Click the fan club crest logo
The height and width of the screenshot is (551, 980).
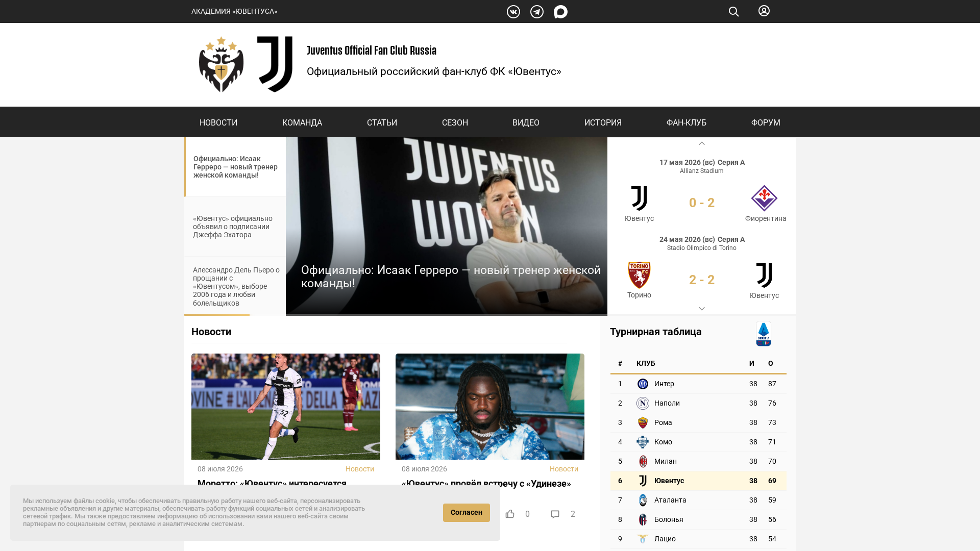coord(221,64)
